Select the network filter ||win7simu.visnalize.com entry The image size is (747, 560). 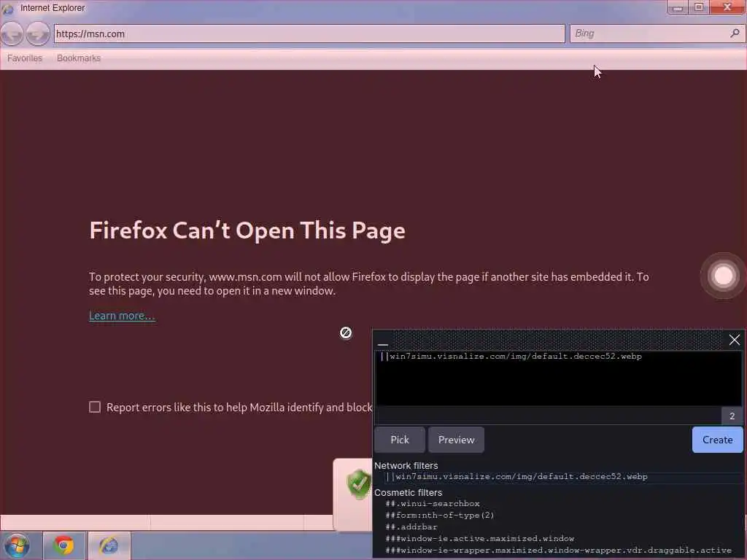(516, 477)
